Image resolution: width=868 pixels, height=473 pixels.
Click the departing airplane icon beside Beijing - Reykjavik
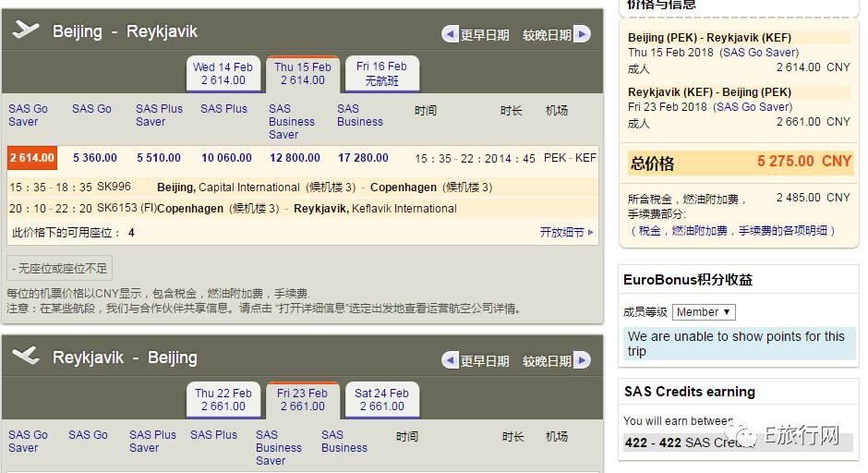26,29
